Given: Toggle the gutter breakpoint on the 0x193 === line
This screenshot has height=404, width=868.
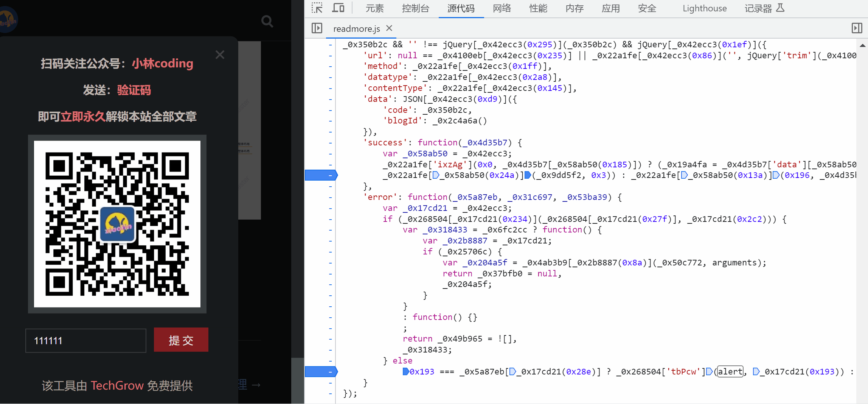Looking at the screenshot, I should tap(321, 372).
